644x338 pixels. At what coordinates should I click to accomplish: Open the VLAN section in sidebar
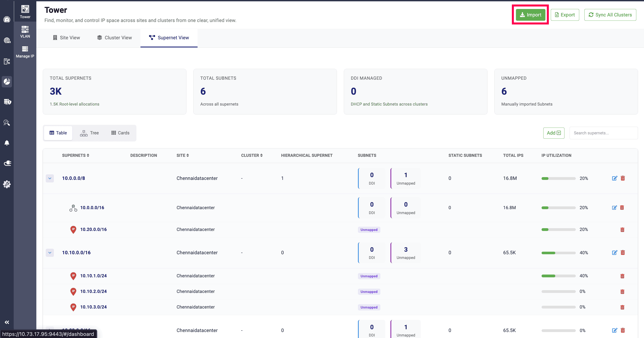[25, 32]
